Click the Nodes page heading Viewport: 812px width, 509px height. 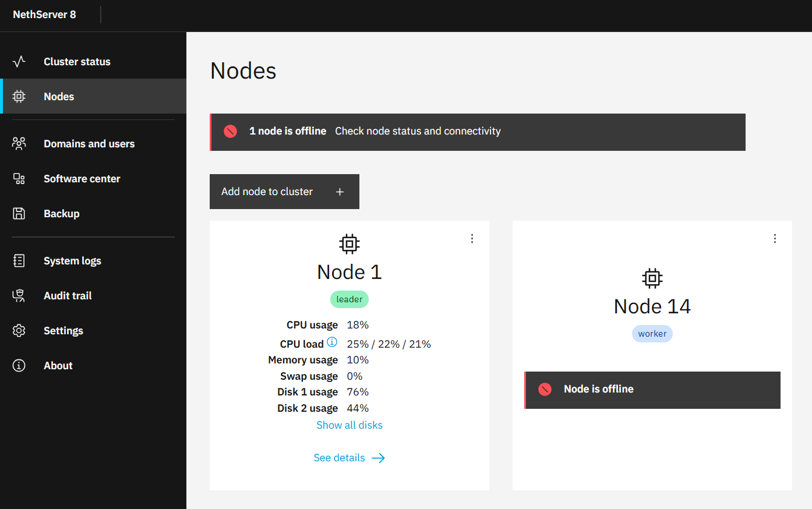[243, 71]
